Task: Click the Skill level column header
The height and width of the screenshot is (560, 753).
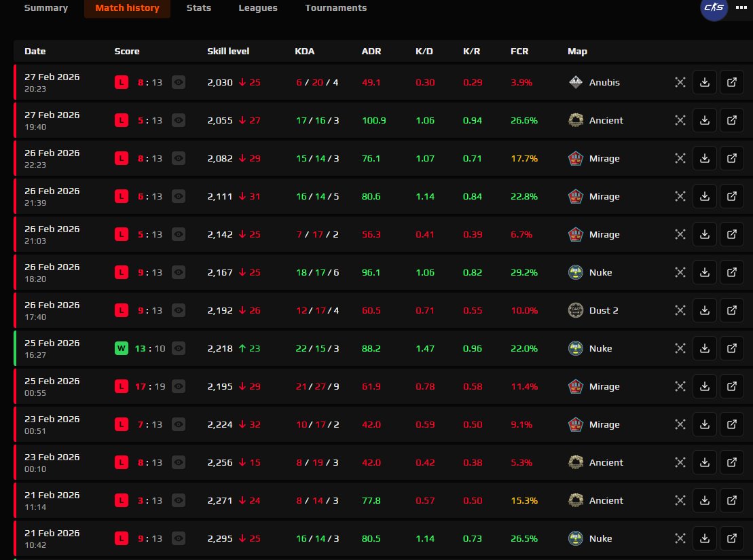Action: [x=228, y=51]
